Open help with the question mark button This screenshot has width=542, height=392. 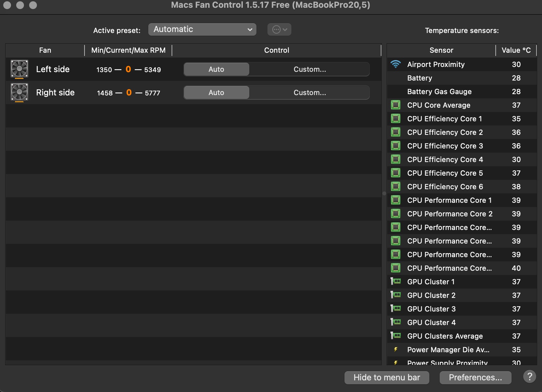click(x=530, y=376)
